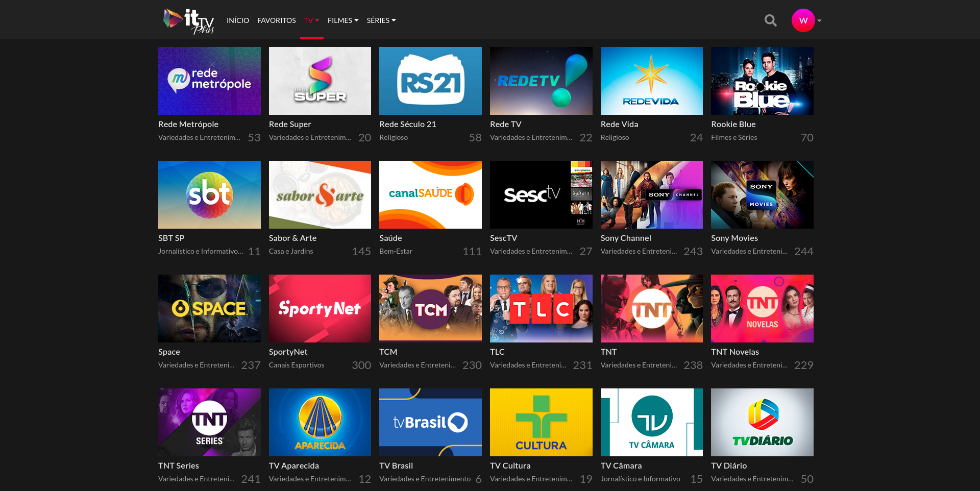Open the Canal Saúde thumbnail
Screen dimensions: 980x491
[x=430, y=194]
